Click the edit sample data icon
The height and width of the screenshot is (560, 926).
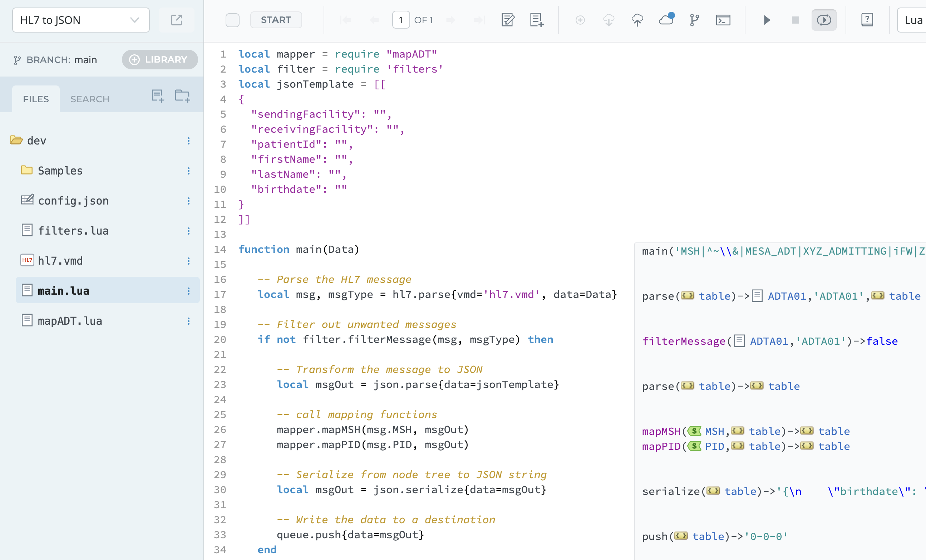pos(508,20)
